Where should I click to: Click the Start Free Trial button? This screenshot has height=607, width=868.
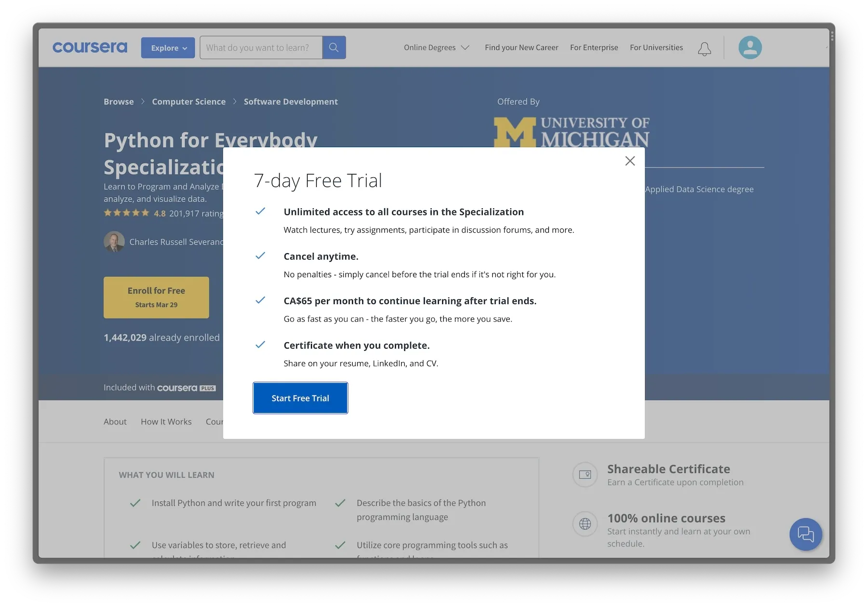(x=300, y=398)
